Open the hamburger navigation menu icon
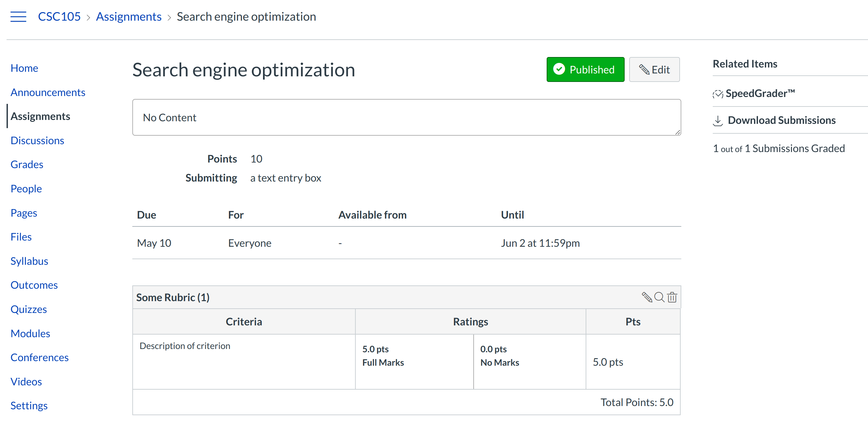868x445 pixels. click(18, 16)
